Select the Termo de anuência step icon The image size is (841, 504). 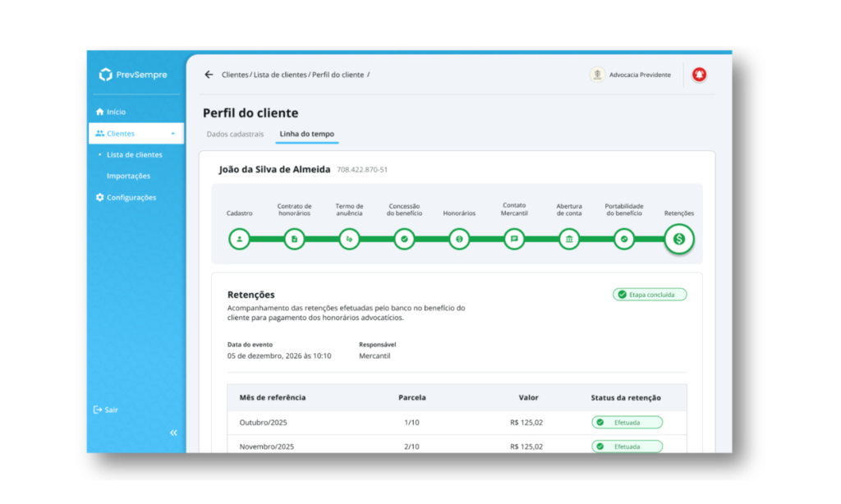[x=349, y=239]
